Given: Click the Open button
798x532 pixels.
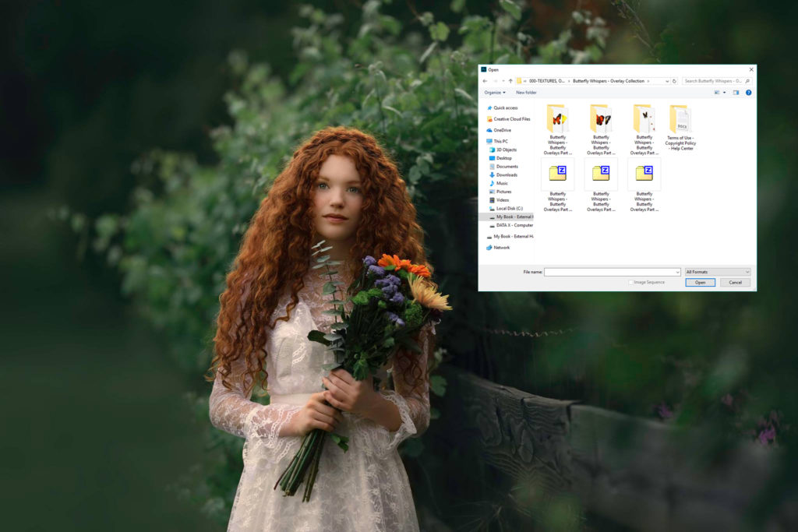Looking at the screenshot, I should [701, 282].
